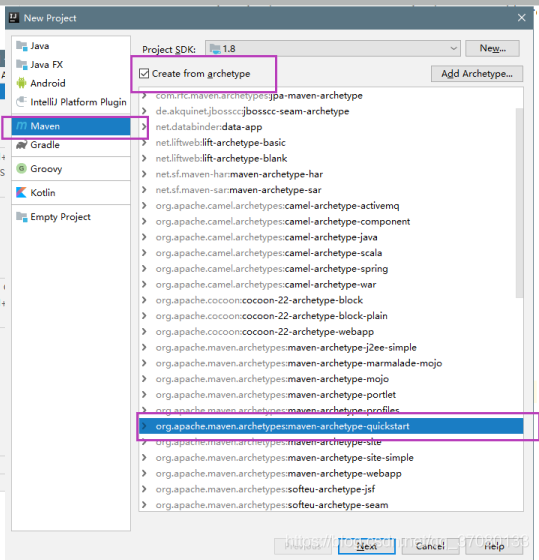Click the New... SDK button
The image size is (539, 560).
click(492, 48)
